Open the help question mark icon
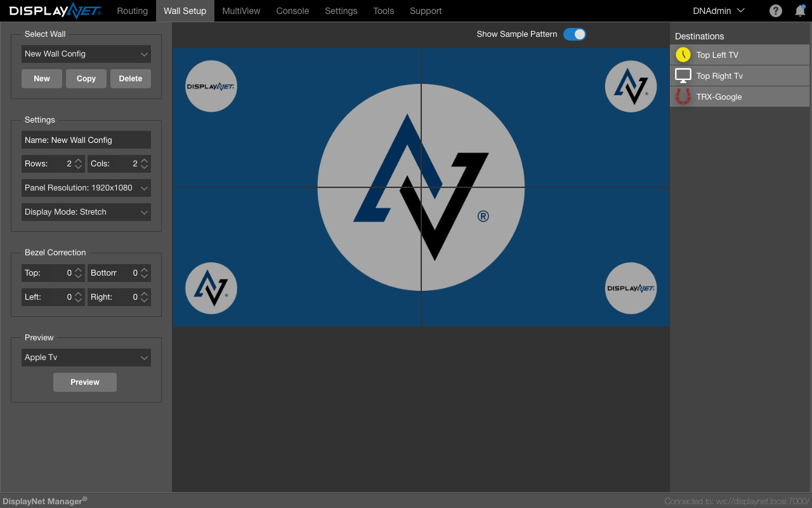Screen dimensions: 812x508 (x=775, y=11)
